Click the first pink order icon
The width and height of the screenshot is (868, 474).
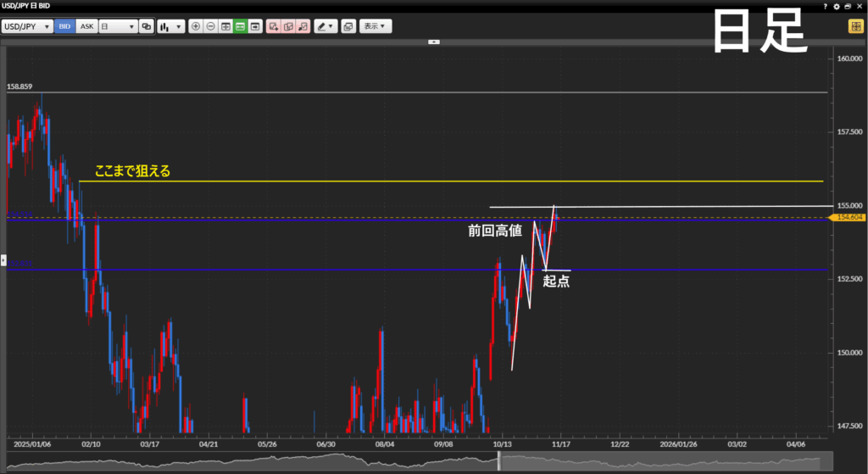274,26
